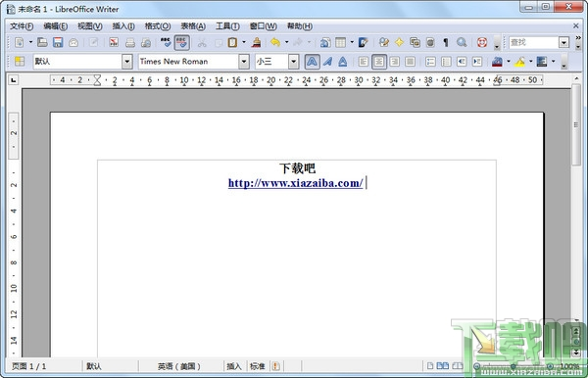The width and height of the screenshot is (588, 378).
Task: Align text right
Action: click(395, 62)
